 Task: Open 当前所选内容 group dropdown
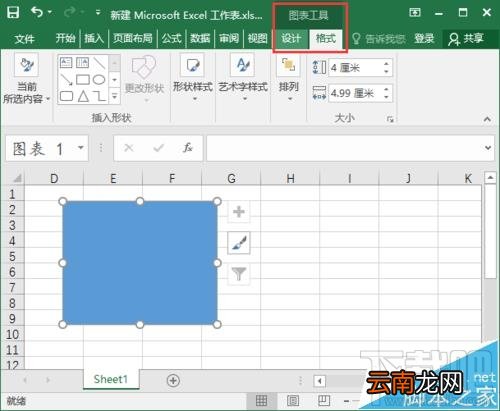(26, 80)
